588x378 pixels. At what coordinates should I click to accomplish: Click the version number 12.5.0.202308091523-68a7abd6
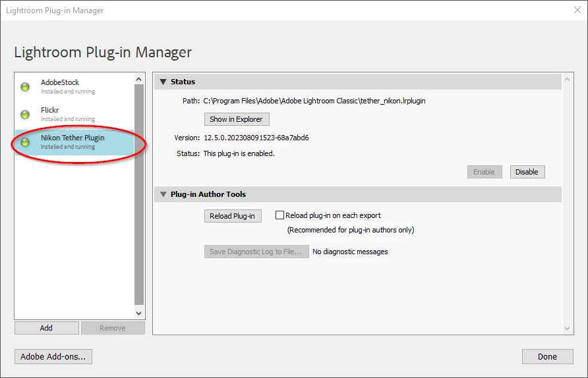click(x=256, y=138)
